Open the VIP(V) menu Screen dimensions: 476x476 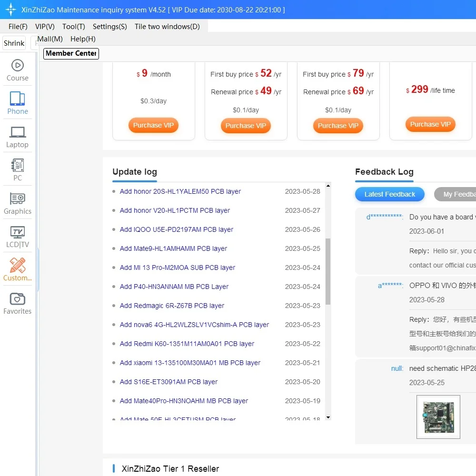tap(45, 27)
